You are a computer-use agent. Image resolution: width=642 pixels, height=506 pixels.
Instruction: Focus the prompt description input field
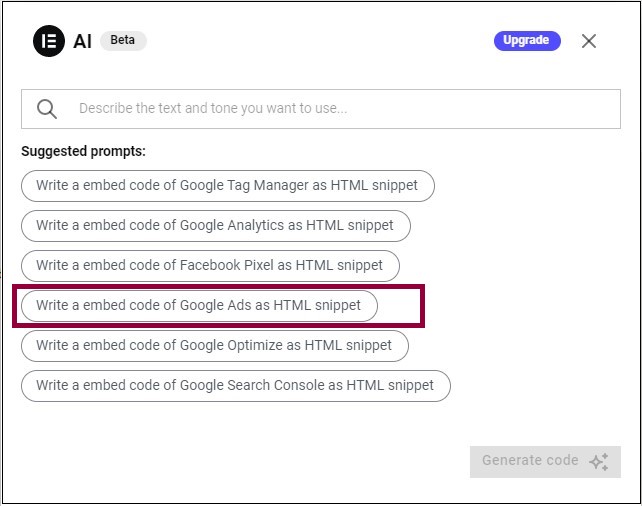pyautogui.click(x=321, y=109)
